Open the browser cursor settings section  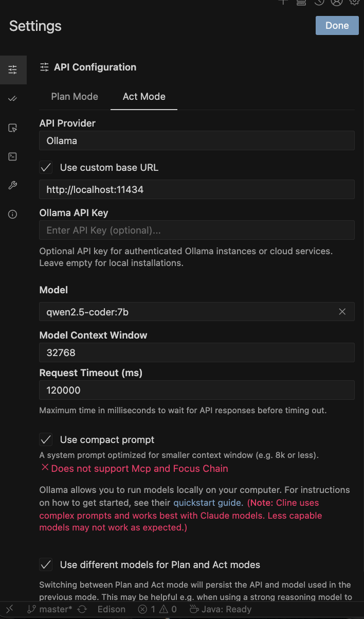(x=13, y=128)
